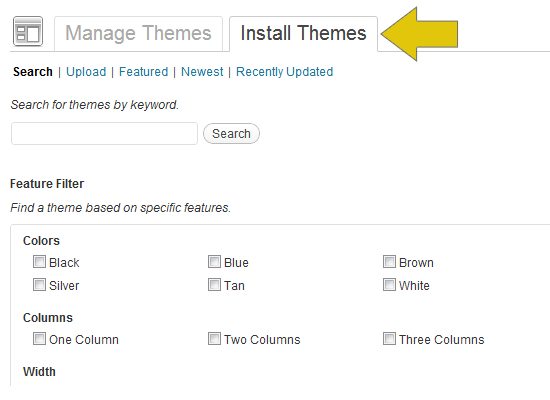Image resolution: width=550 pixels, height=400 pixels.
Task: Select the Search sub-navigation item
Action: click(x=33, y=72)
